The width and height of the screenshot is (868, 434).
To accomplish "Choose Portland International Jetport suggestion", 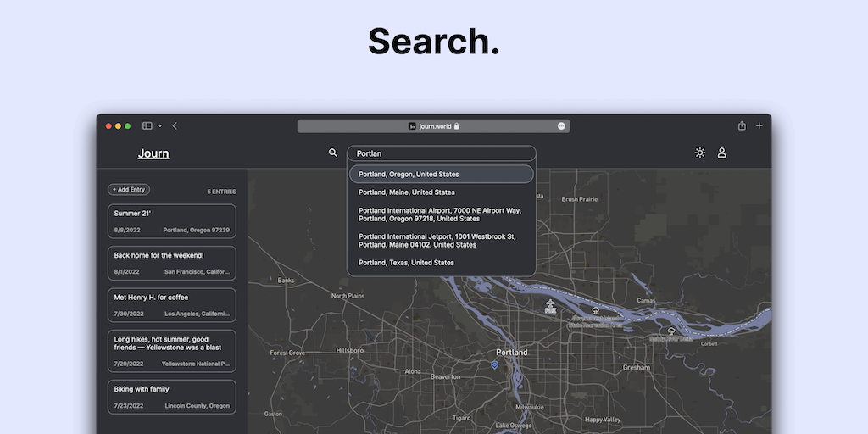I will click(441, 240).
